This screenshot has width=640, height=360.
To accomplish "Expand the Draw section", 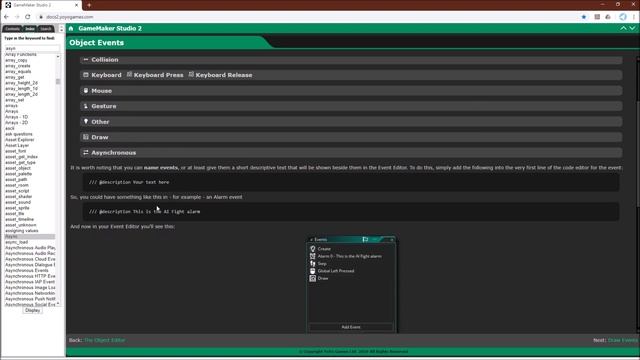I will (351, 137).
